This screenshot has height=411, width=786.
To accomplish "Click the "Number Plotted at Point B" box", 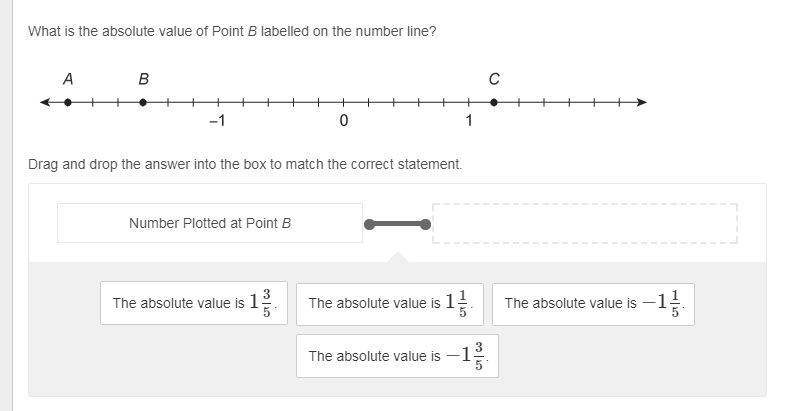I will pyautogui.click(x=210, y=224).
